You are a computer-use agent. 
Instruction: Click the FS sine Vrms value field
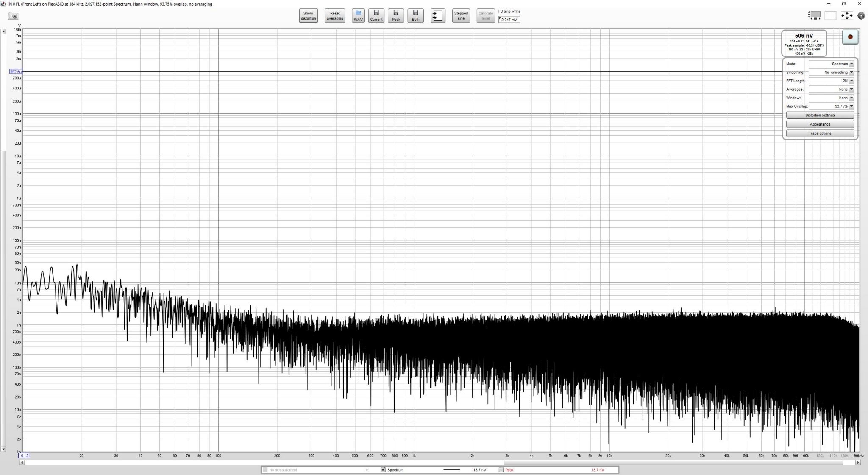(x=509, y=20)
